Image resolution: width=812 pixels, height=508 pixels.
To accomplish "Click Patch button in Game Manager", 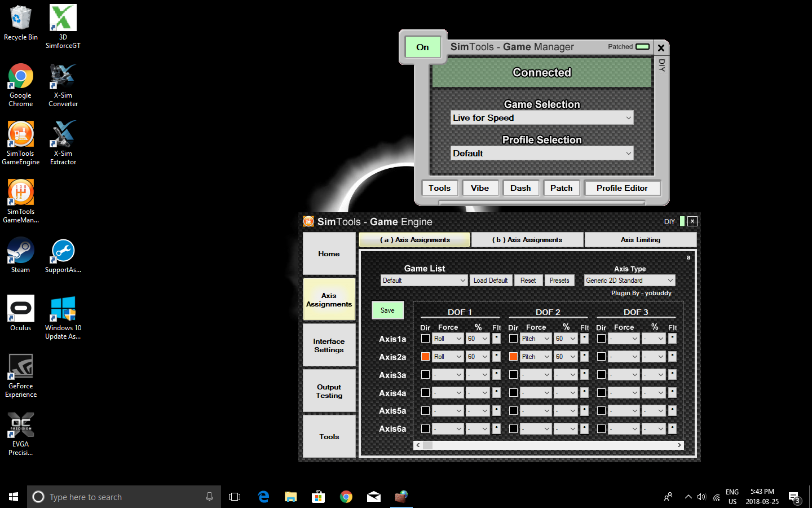I will (x=562, y=188).
